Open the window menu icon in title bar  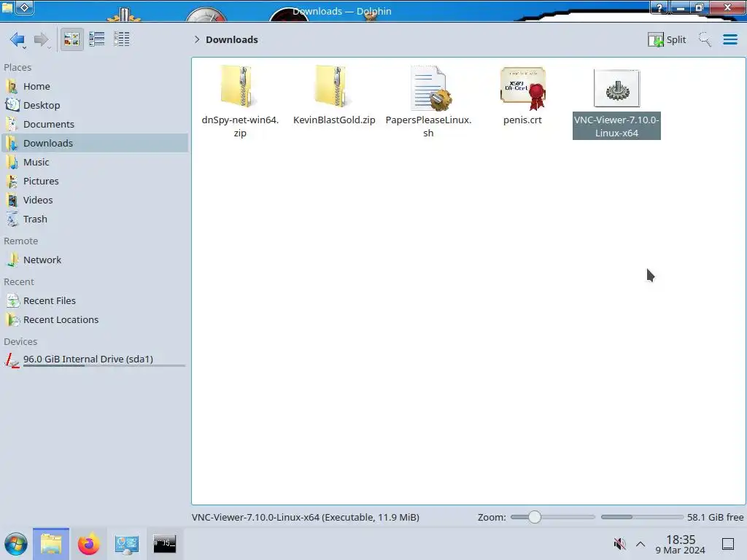(x=7, y=7)
